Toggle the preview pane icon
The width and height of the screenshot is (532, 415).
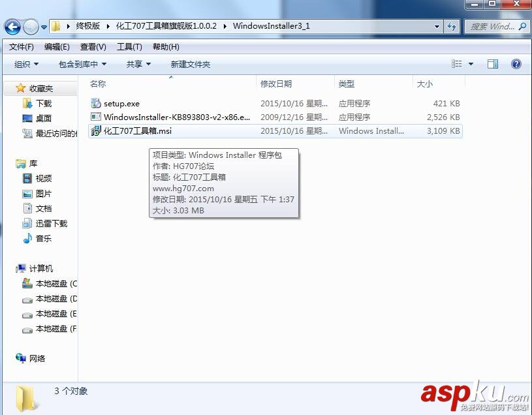pos(493,64)
